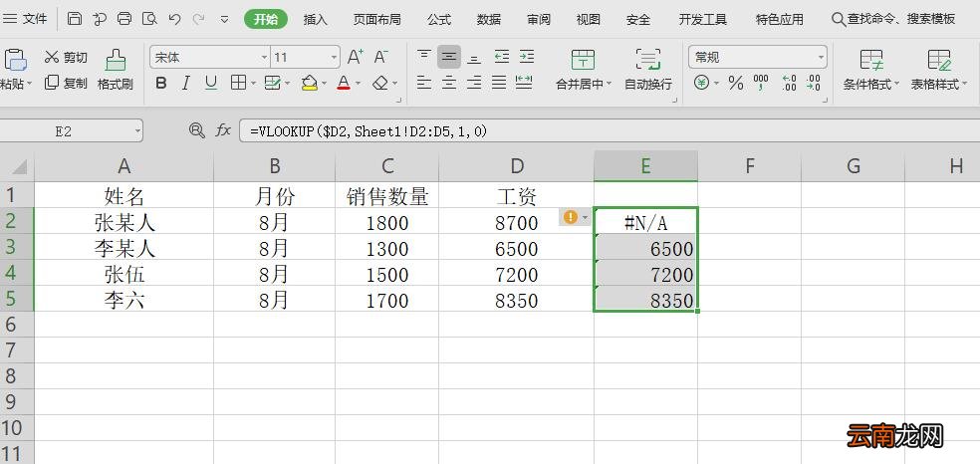Click the Paste (粘贴) clipboard icon

pyautogui.click(x=16, y=60)
